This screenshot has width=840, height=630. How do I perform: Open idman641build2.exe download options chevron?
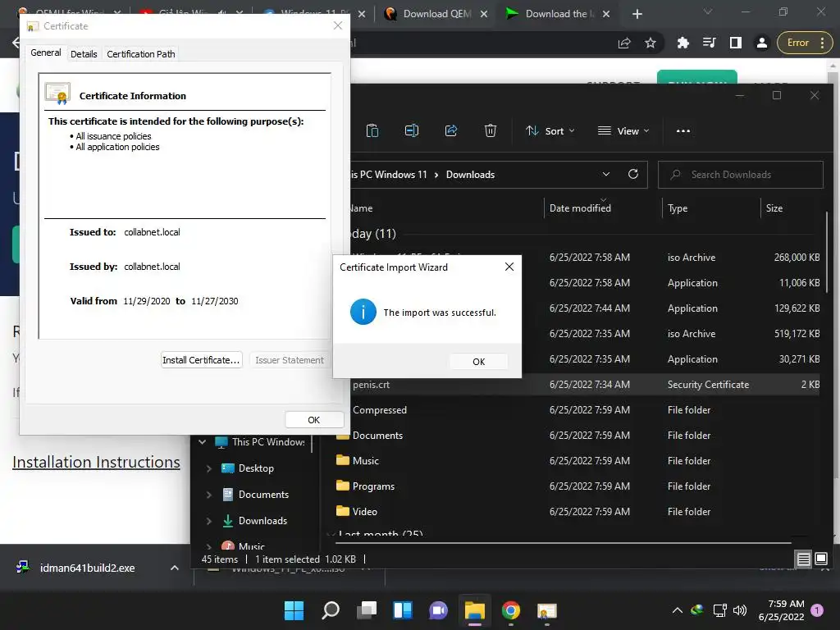pyautogui.click(x=174, y=568)
